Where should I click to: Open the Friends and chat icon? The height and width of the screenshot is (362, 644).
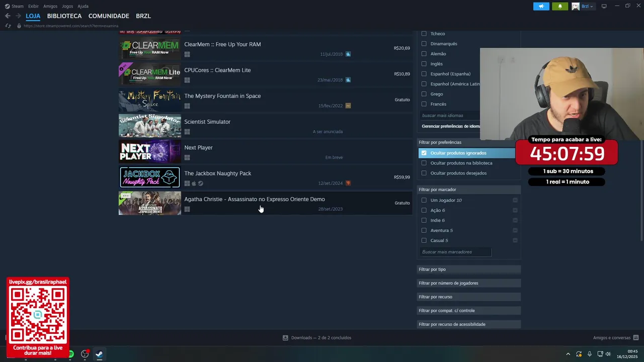pyautogui.click(x=635, y=338)
